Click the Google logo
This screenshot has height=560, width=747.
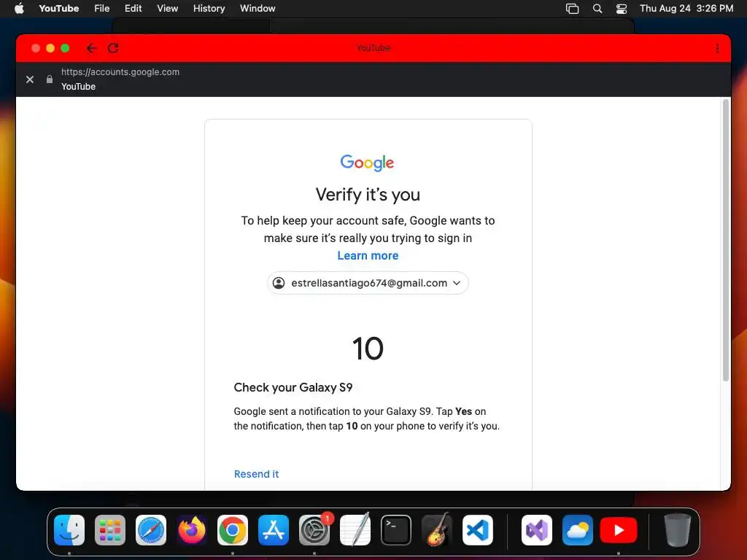click(x=367, y=163)
